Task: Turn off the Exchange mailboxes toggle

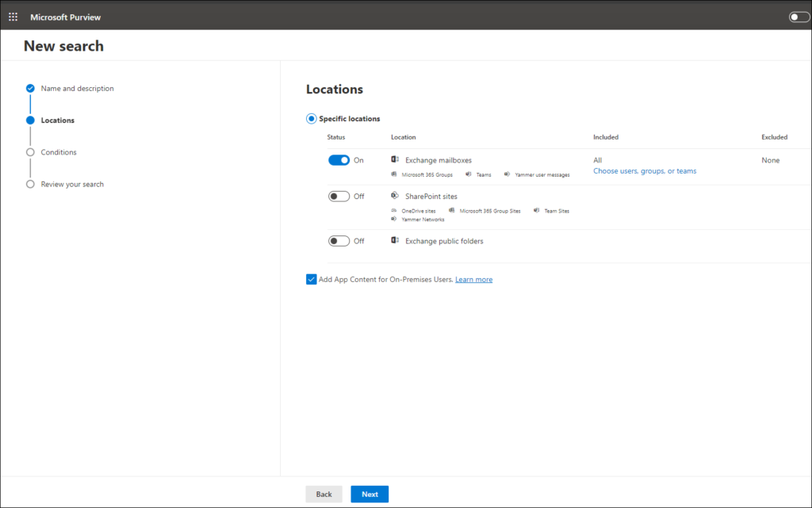Action: 339,160
